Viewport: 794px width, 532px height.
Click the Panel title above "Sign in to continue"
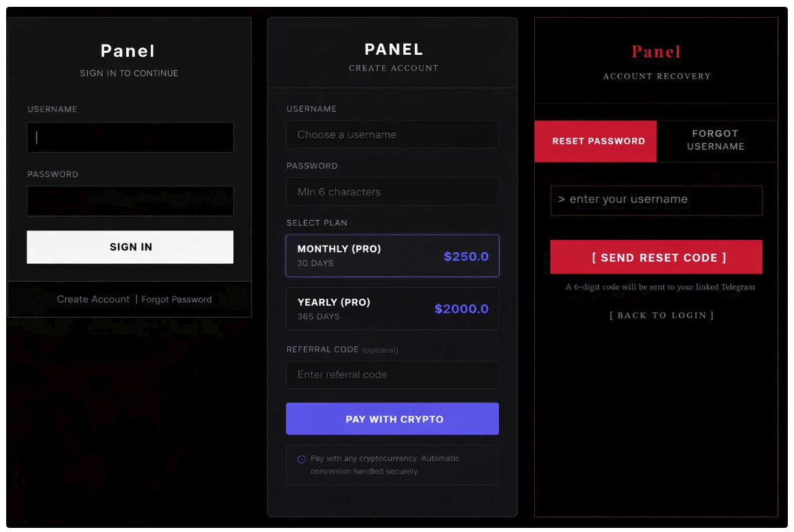click(x=128, y=51)
